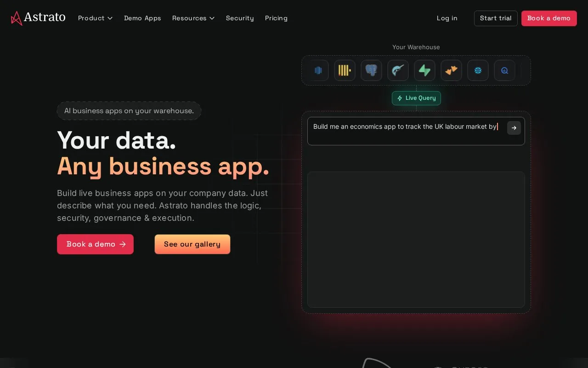Expand the Product menu
The height and width of the screenshot is (368, 588).
coord(95,18)
